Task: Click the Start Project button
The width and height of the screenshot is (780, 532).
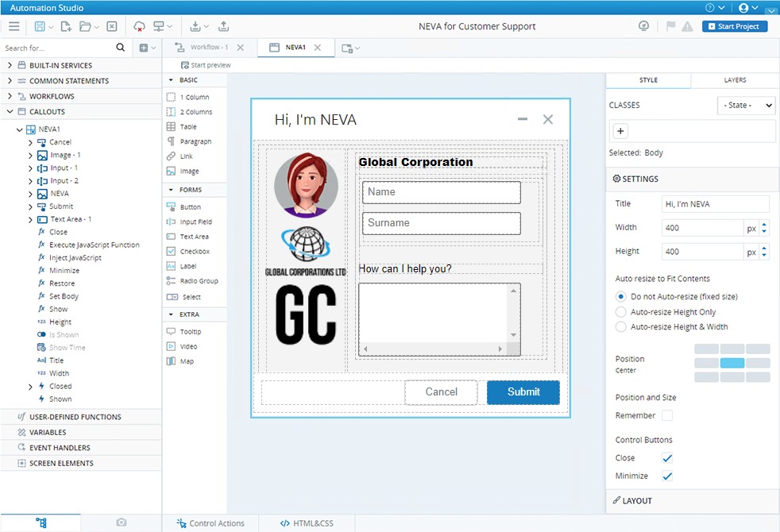Action: point(733,26)
